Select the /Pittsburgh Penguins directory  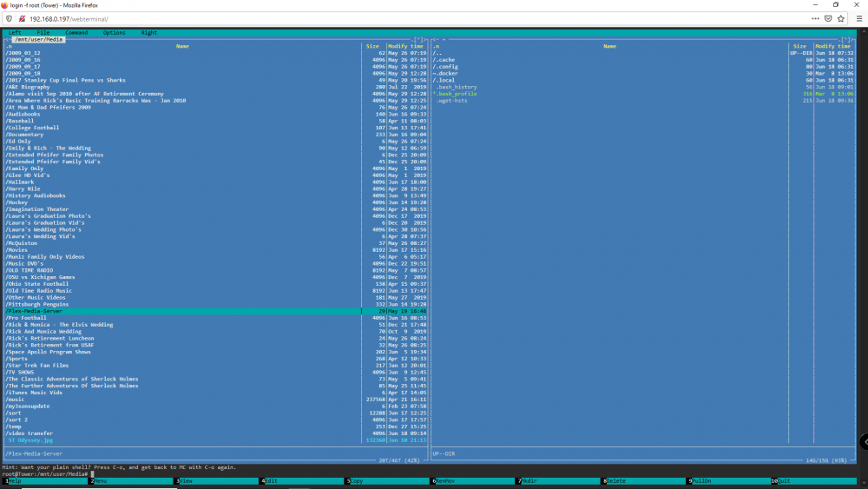pos(37,304)
